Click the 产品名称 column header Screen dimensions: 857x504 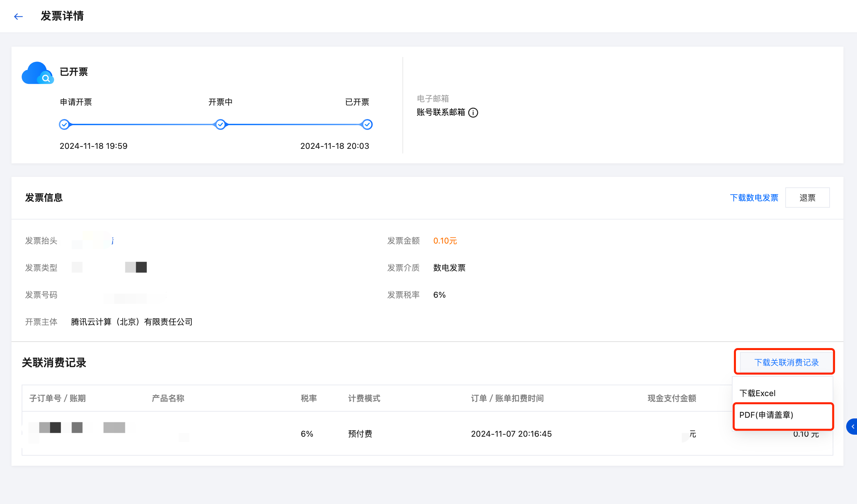click(168, 398)
